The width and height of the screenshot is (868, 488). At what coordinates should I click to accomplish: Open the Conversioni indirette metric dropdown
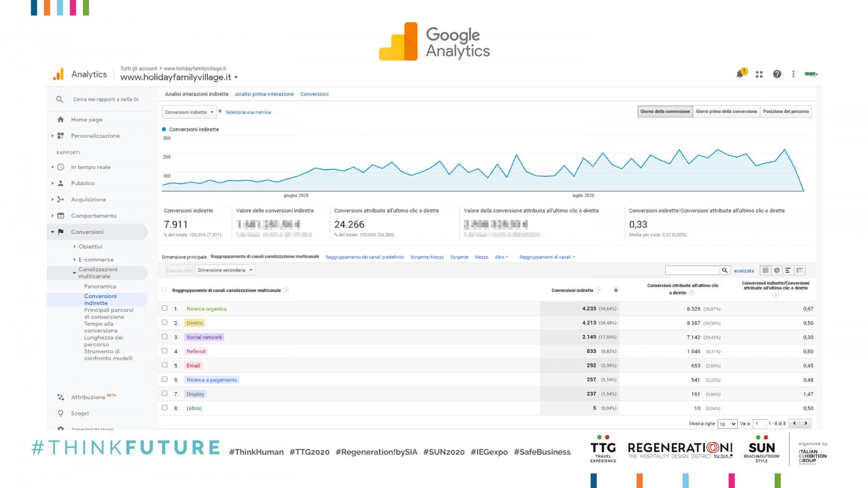(x=189, y=112)
